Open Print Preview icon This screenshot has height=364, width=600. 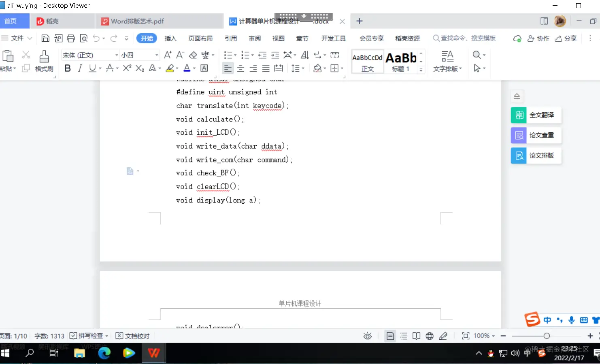[83, 38]
